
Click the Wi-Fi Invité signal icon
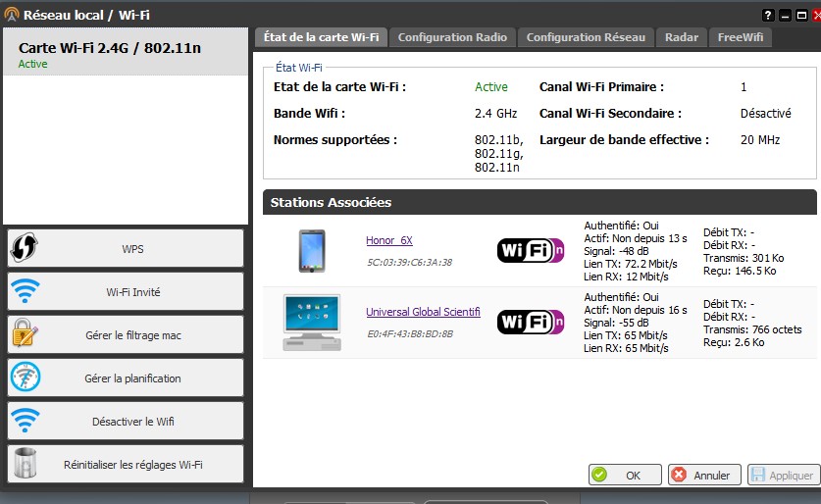(24, 291)
